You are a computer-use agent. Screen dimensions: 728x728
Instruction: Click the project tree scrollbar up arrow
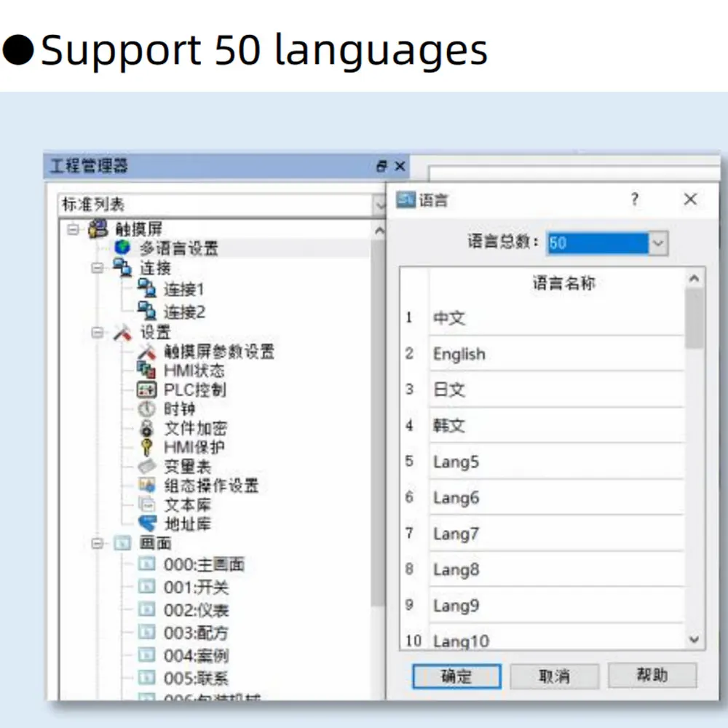379,230
